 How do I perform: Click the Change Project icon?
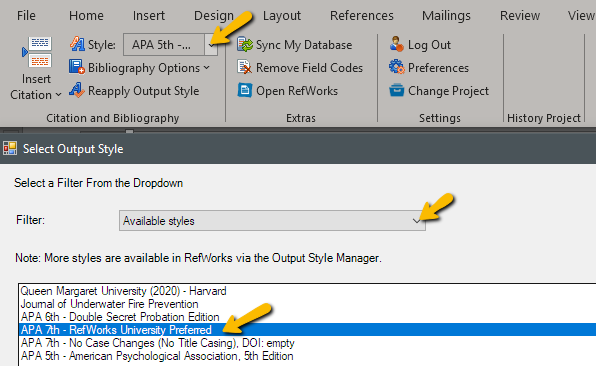tap(396, 90)
